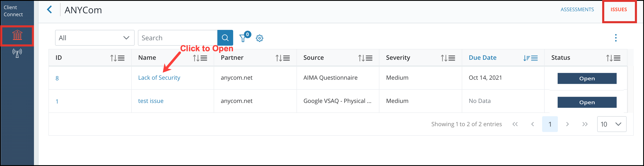This screenshot has height=166, width=644.
Task: Sort by Severity column icon
Action: click(x=448, y=58)
